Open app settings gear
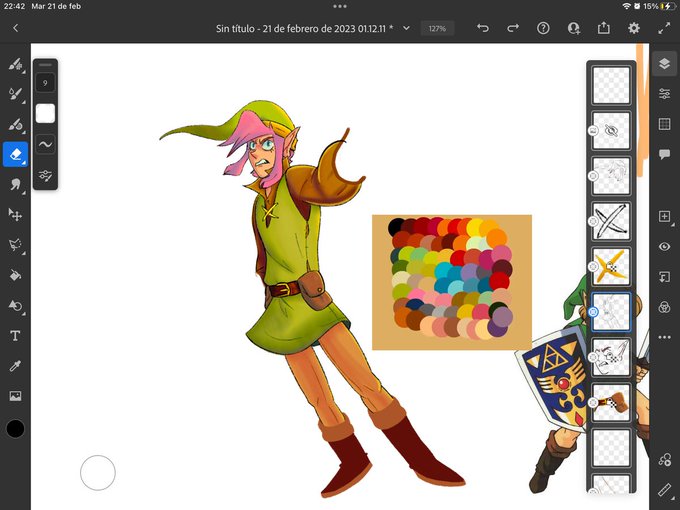This screenshot has width=680, height=510. pos(634,28)
